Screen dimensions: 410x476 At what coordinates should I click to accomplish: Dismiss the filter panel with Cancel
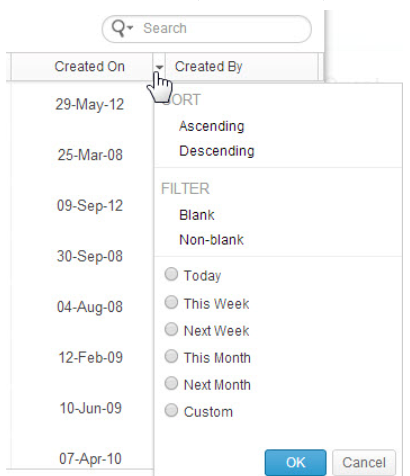coord(364,462)
